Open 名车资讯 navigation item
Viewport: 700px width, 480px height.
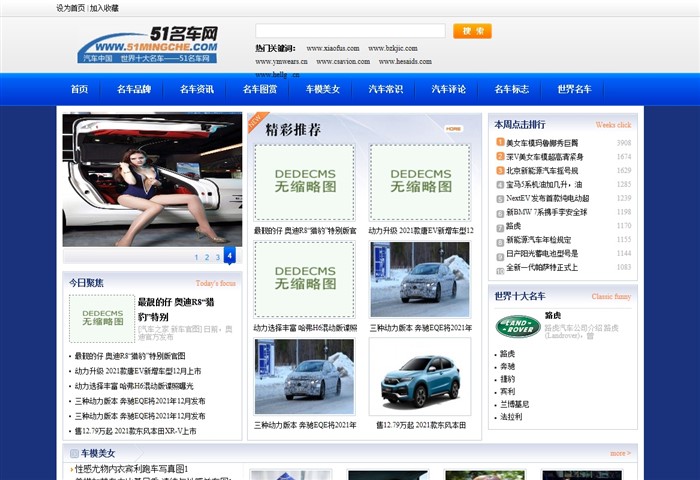tap(197, 89)
